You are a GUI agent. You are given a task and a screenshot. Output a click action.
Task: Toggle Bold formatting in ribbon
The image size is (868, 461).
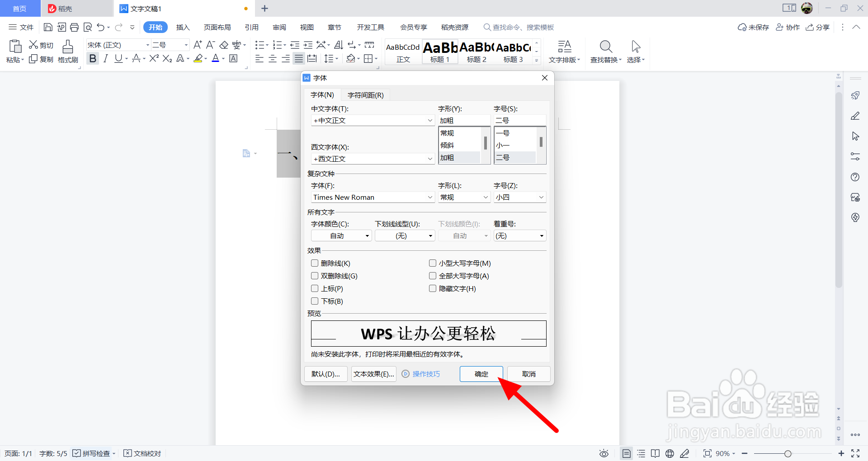pyautogui.click(x=93, y=59)
